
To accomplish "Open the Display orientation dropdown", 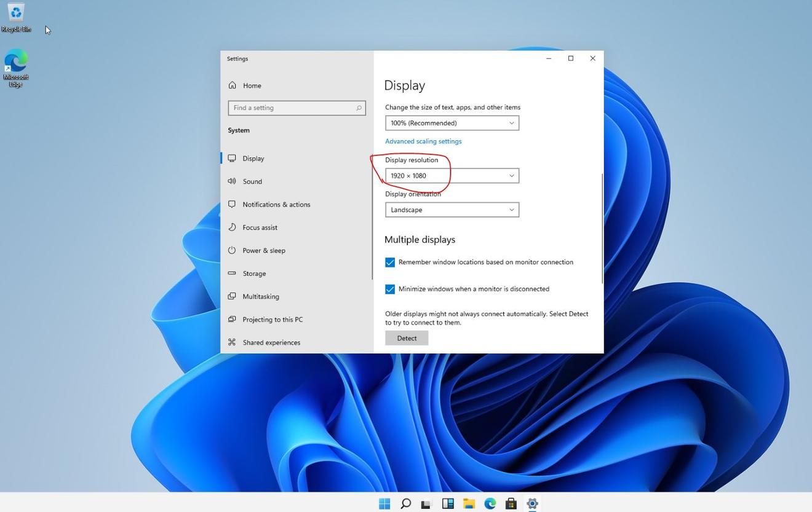I will point(452,210).
